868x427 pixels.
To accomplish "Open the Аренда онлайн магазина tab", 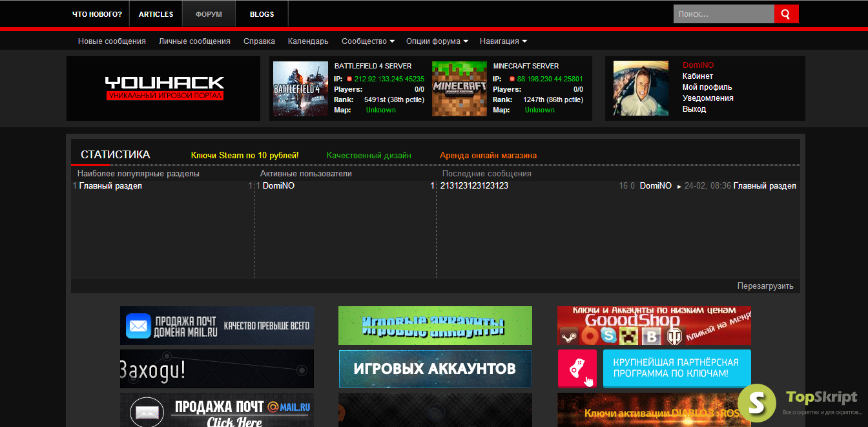I will [x=488, y=156].
